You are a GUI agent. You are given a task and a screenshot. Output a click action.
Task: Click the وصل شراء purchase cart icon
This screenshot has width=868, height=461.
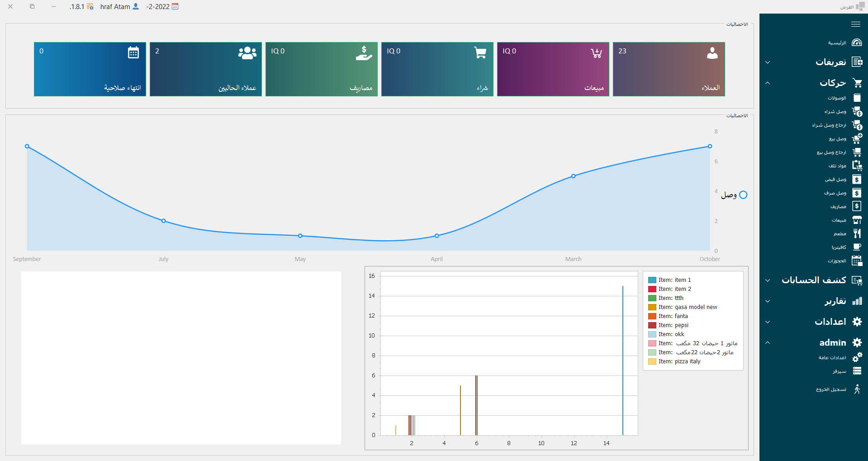coord(857,111)
